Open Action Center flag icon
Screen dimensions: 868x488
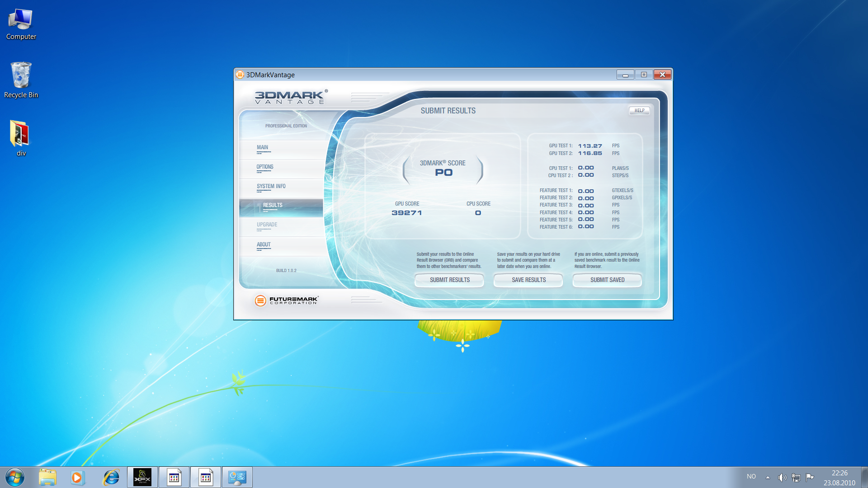click(x=810, y=477)
